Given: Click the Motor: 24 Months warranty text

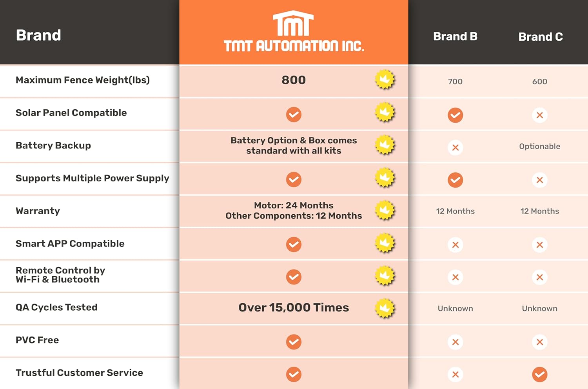Looking at the screenshot, I should click(294, 205).
